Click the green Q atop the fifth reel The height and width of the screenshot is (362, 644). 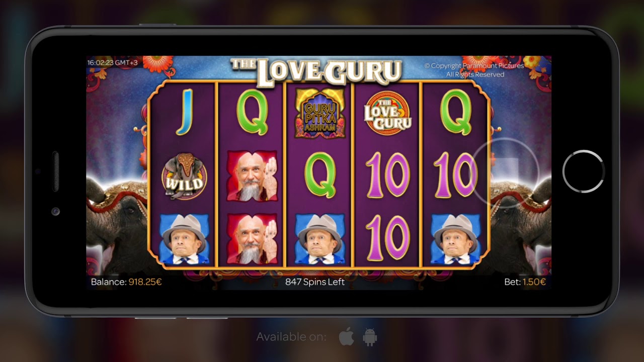(456, 112)
